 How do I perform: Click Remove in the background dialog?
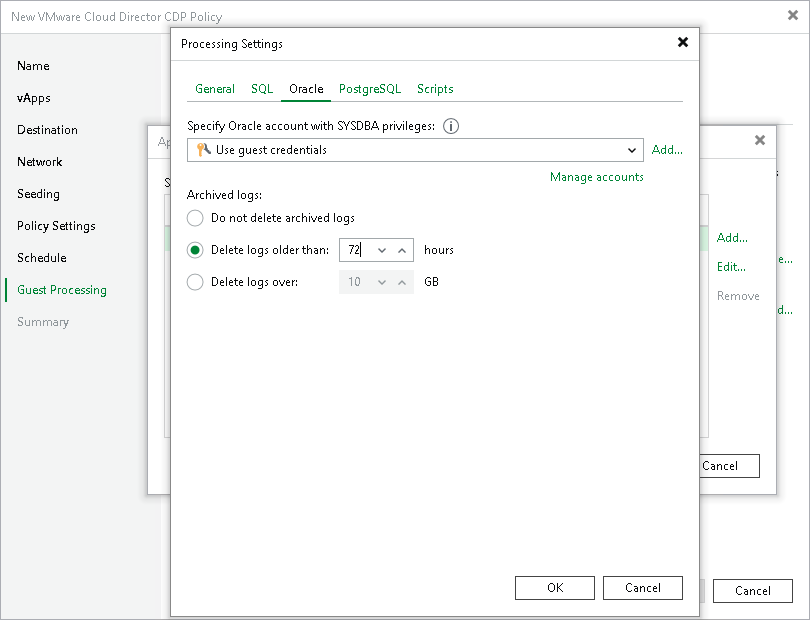click(738, 296)
